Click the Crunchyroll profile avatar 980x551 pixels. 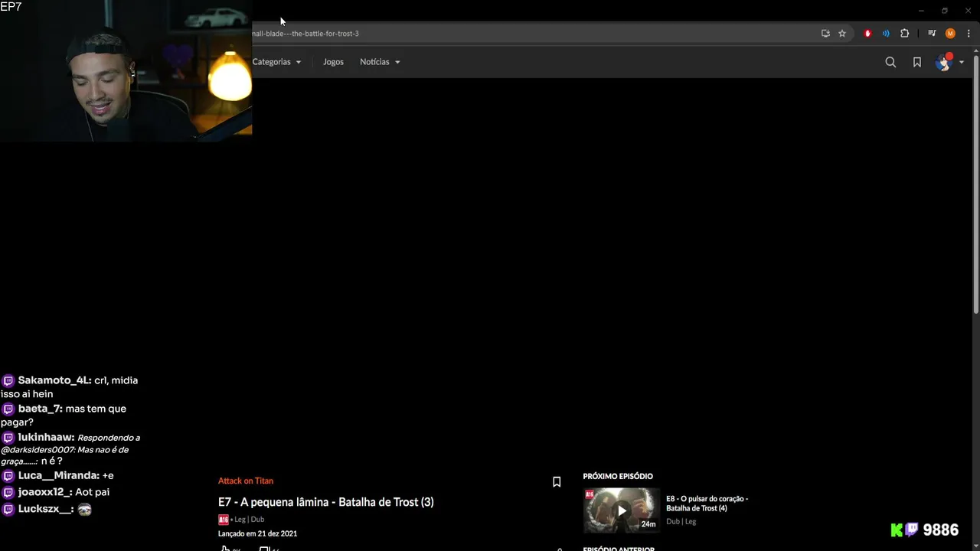click(943, 62)
